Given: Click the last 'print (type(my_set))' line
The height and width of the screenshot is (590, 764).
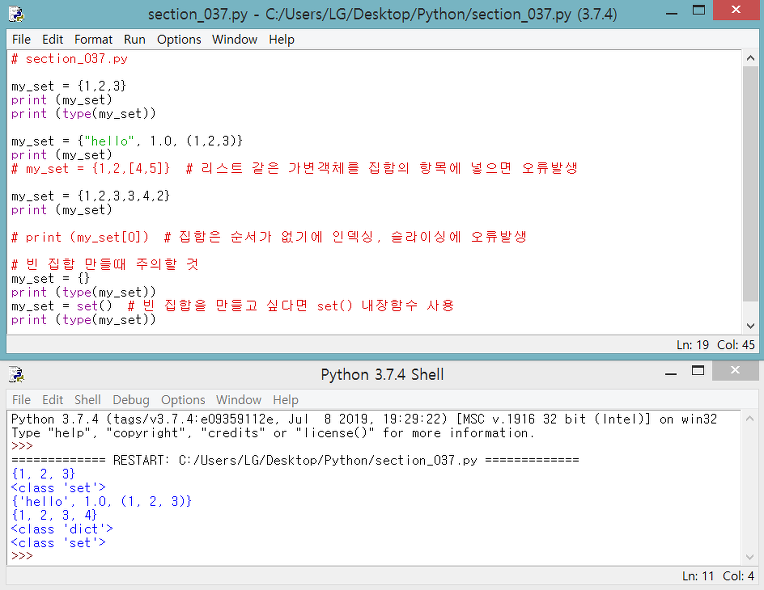Looking at the screenshot, I should 83,320.
